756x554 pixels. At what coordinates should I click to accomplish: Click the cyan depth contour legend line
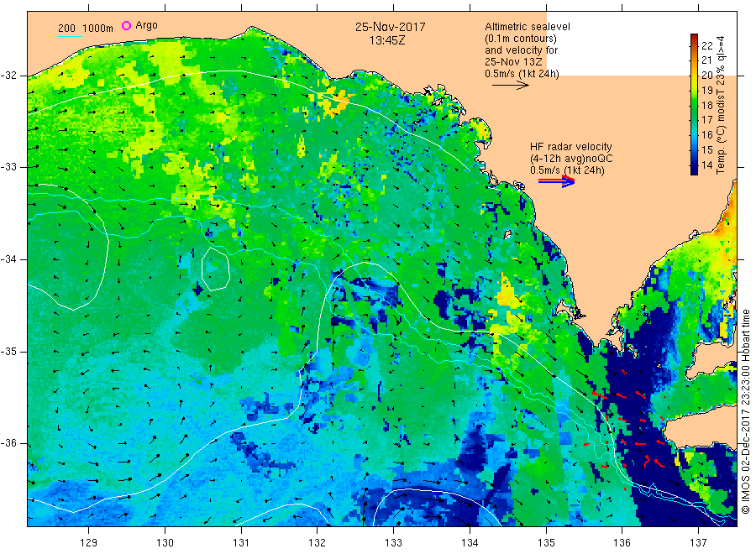point(70,36)
